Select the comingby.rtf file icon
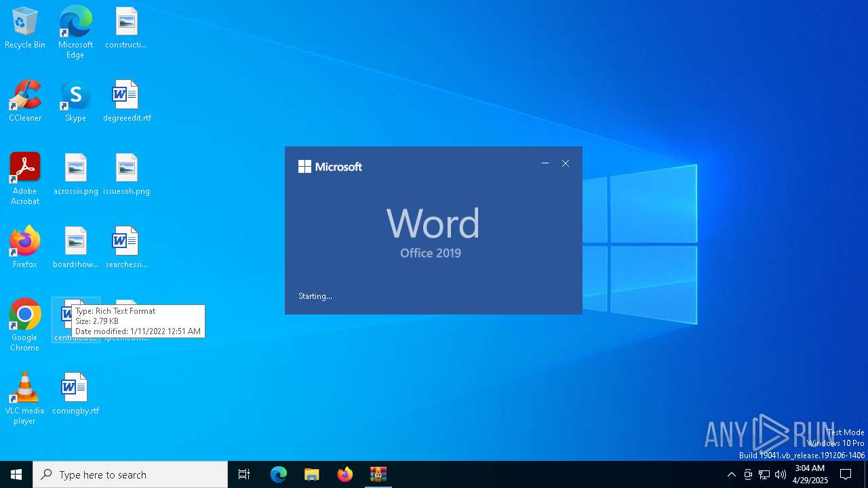 tap(75, 394)
